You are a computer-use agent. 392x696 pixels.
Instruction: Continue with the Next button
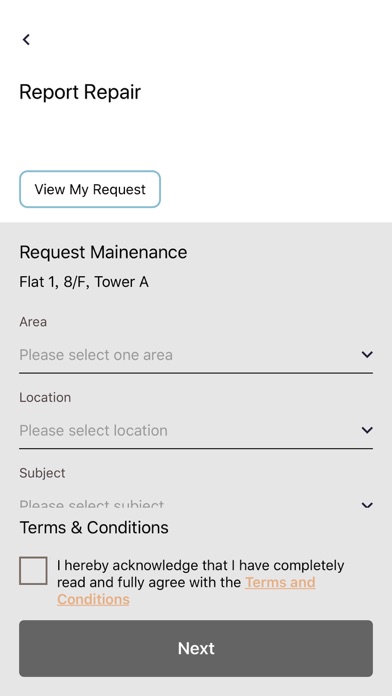coord(196,648)
